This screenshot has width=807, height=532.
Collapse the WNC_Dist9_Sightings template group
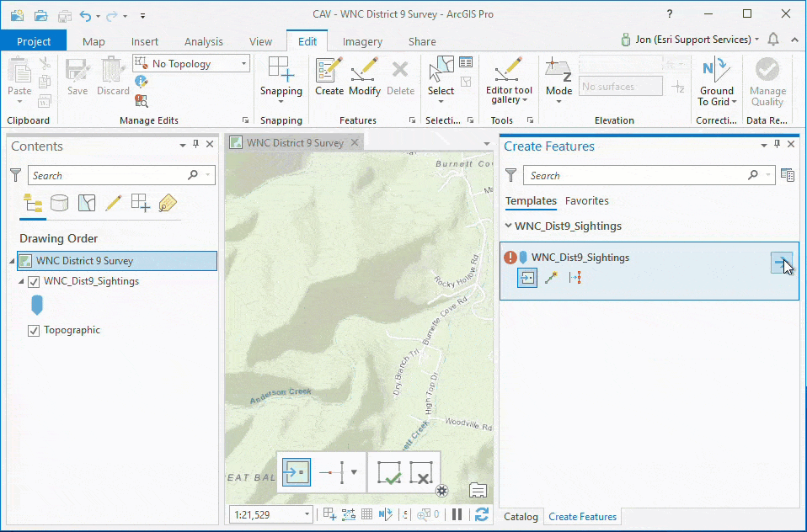[x=509, y=226]
